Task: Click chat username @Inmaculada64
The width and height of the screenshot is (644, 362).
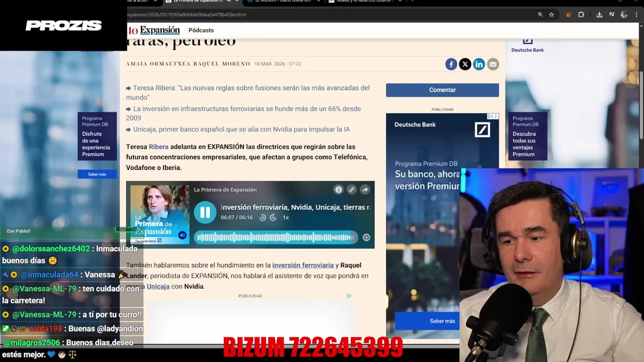Action: click(49, 275)
